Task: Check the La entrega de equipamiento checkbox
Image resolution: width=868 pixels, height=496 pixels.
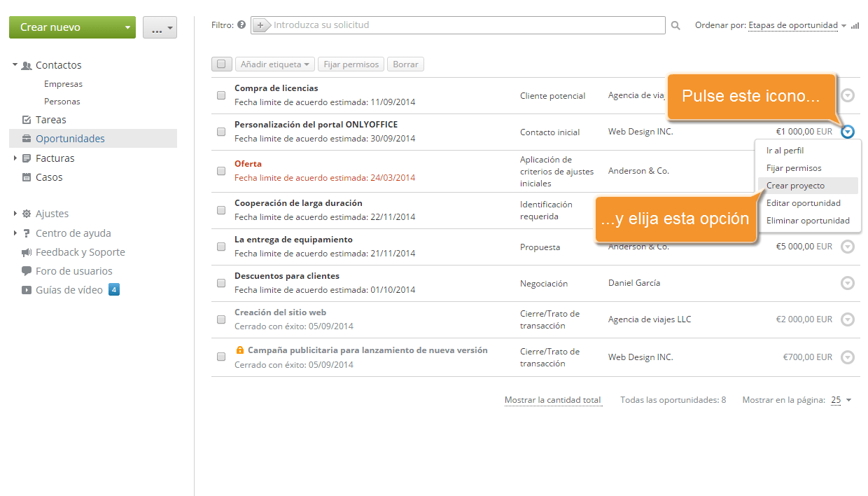Action: pyautogui.click(x=221, y=247)
